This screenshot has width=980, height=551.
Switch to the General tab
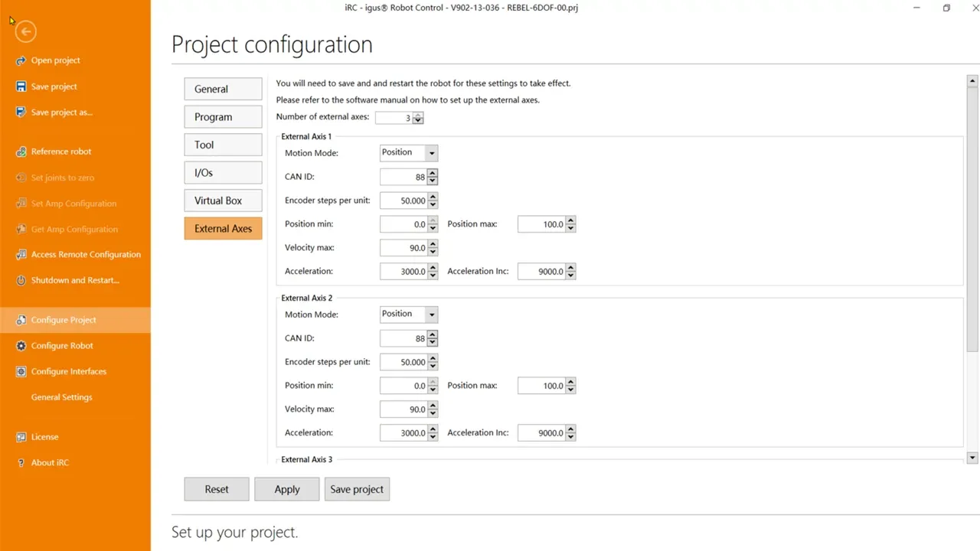coord(223,89)
